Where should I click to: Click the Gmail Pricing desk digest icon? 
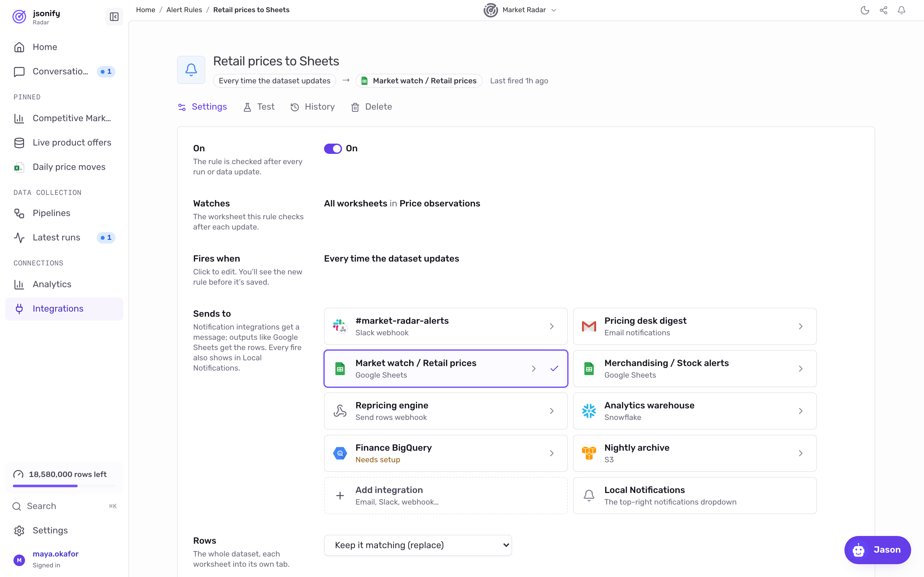pyautogui.click(x=589, y=326)
